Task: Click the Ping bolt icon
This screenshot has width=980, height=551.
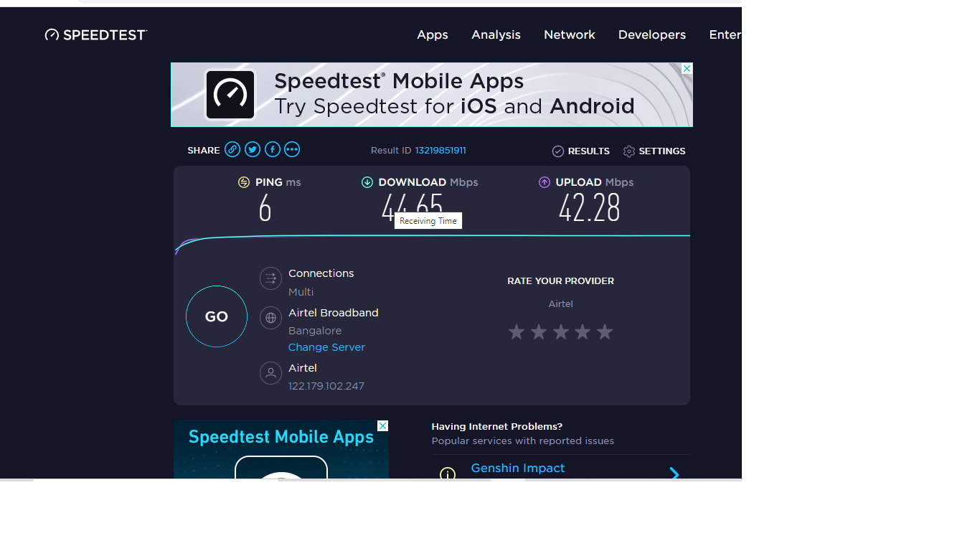Action: point(243,182)
